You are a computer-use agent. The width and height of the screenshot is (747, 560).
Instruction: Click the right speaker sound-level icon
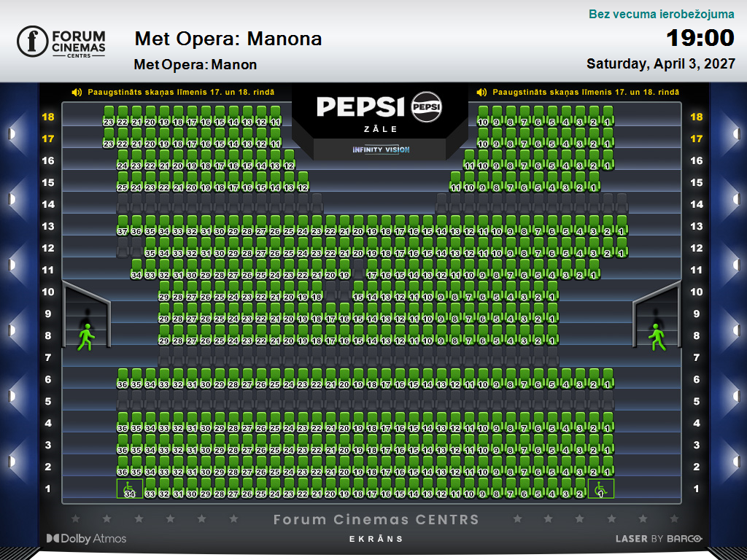pos(481,93)
